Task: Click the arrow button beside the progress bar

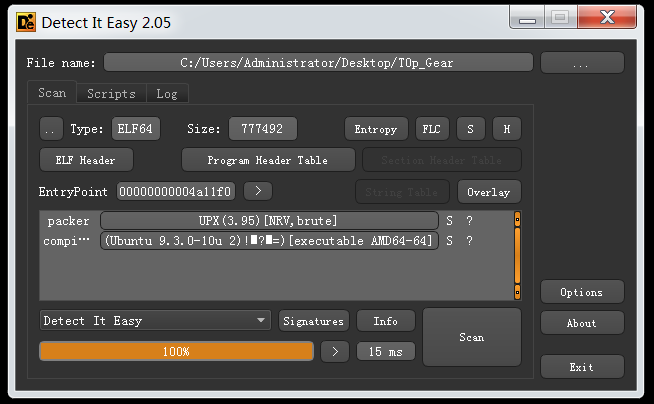Action: coord(335,351)
